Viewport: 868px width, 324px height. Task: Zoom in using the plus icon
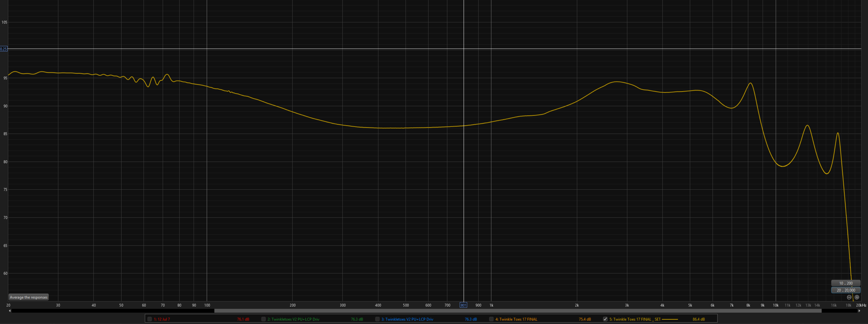(x=857, y=297)
